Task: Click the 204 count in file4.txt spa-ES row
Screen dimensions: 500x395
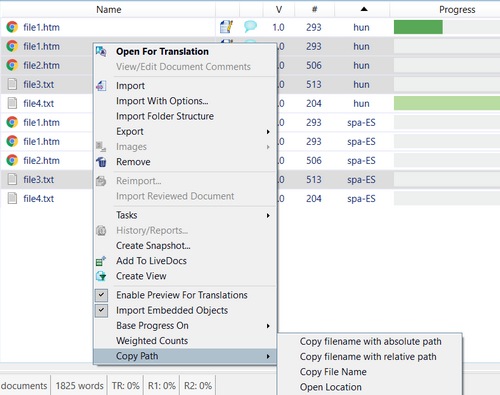Action: pos(314,199)
